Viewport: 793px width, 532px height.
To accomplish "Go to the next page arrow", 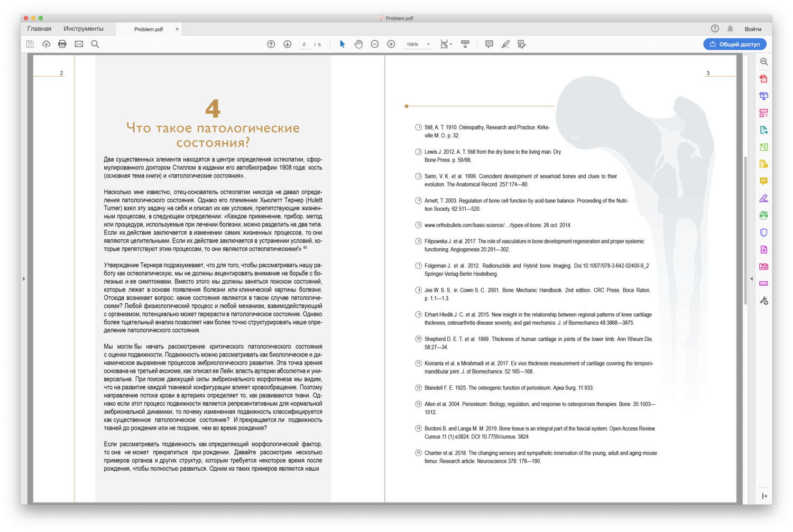I will (x=288, y=44).
